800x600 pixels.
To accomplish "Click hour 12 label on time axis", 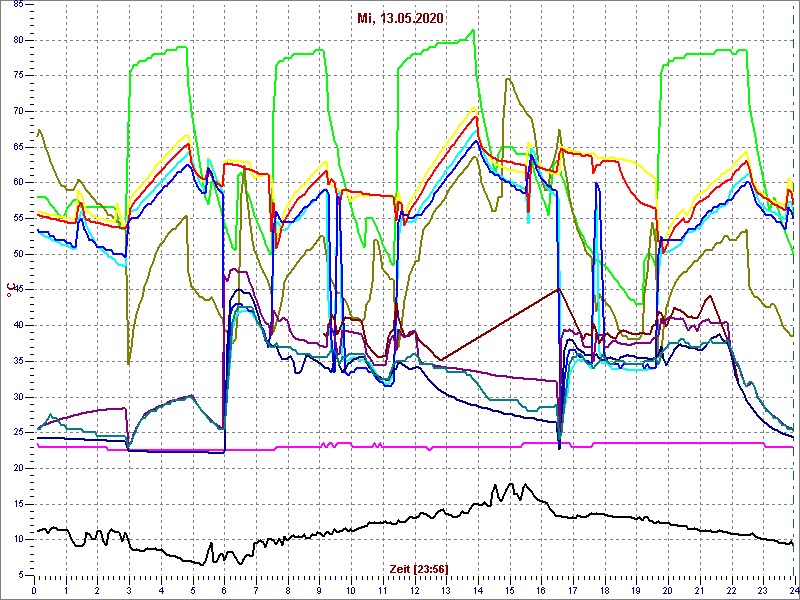I will (x=414, y=589).
